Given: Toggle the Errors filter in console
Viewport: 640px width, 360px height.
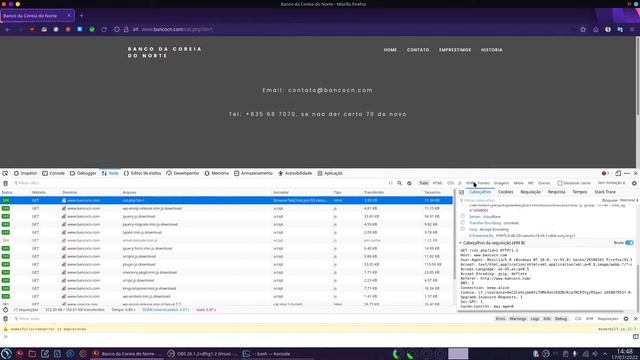Looking at the screenshot, I should pyautogui.click(x=500, y=319).
